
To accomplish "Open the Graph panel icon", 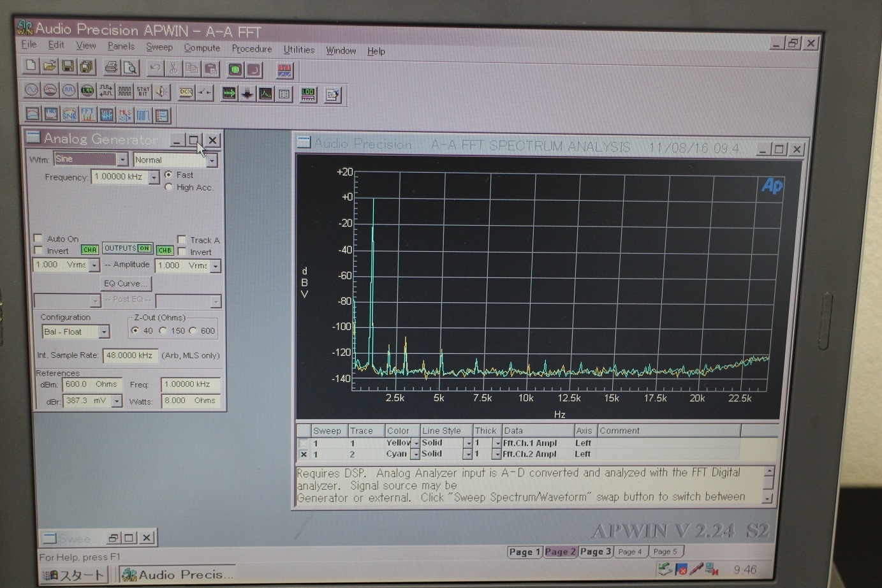I will coord(266,94).
